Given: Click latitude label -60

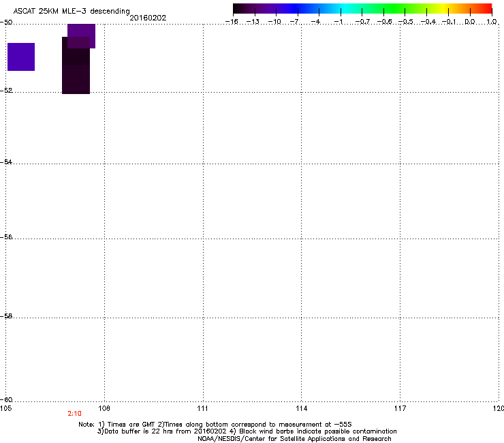Looking at the screenshot, I should (x=6, y=399).
